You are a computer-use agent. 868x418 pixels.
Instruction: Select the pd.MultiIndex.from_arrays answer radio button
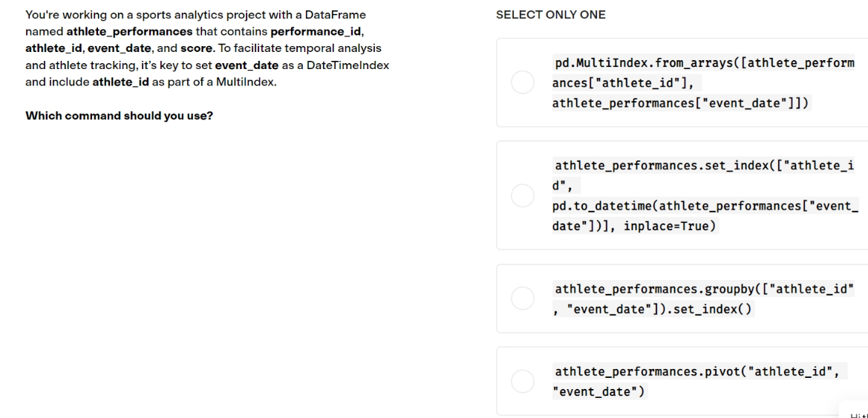click(x=522, y=82)
